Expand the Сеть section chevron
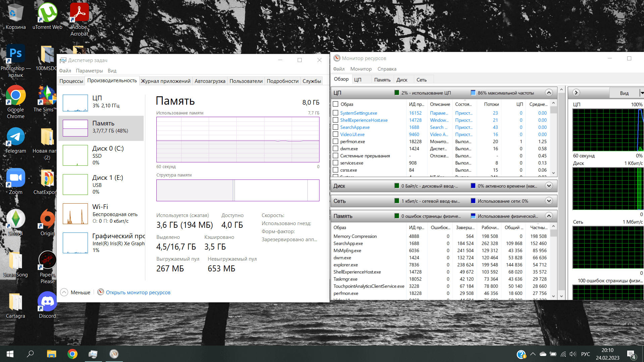644x362 pixels. click(x=549, y=201)
